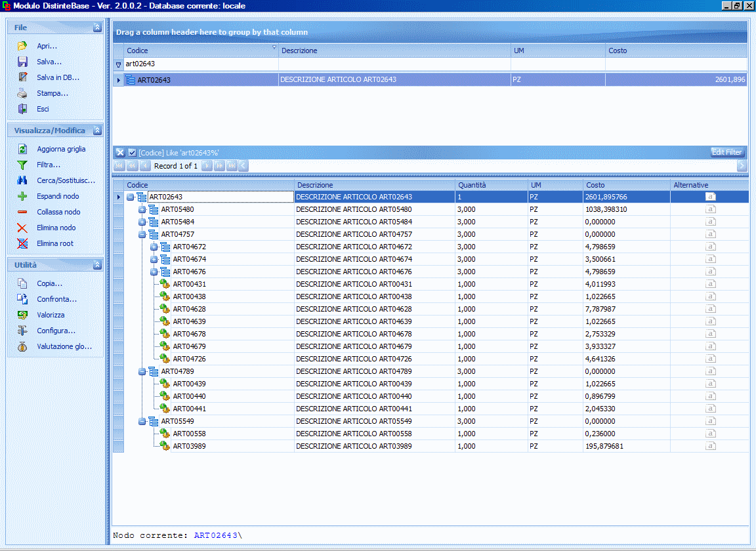Click the Codice filter row field art02643
The width and height of the screenshot is (756, 551).
click(201, 64)
